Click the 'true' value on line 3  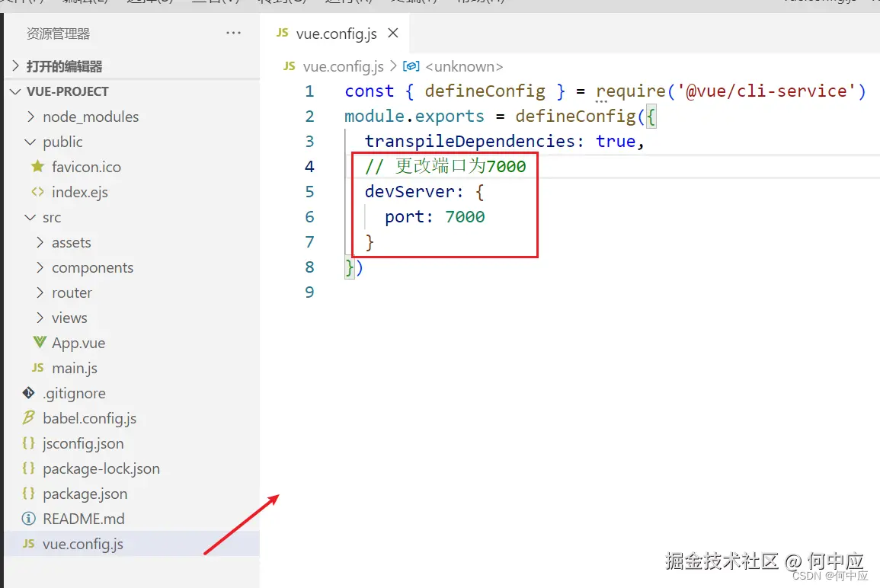616,141
